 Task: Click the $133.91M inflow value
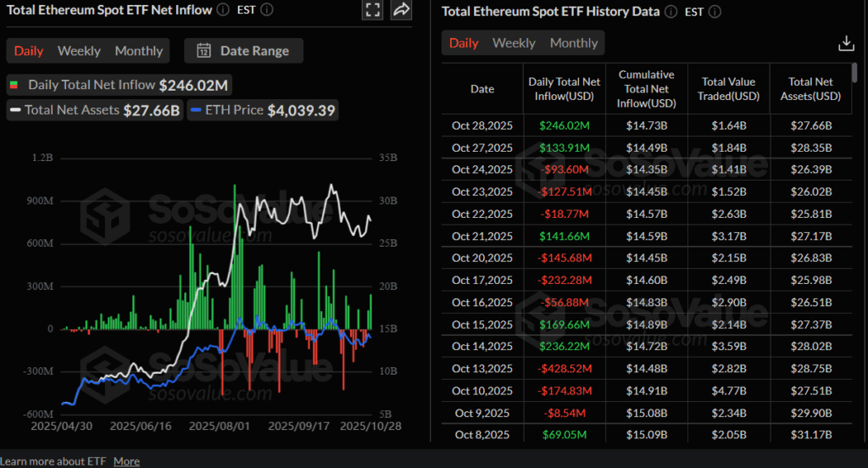click(x=564, y=148)
